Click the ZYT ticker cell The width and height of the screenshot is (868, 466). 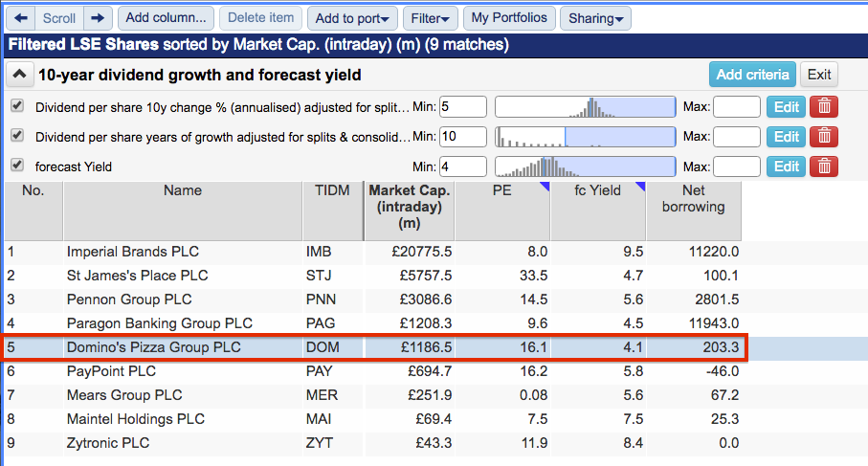320,443
